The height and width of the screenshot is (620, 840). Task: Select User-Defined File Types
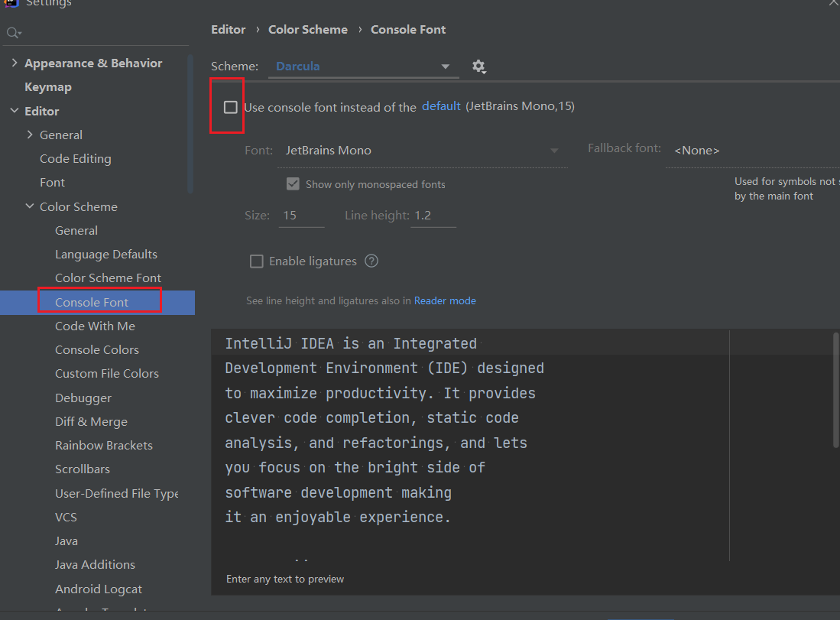pos(116,494)
